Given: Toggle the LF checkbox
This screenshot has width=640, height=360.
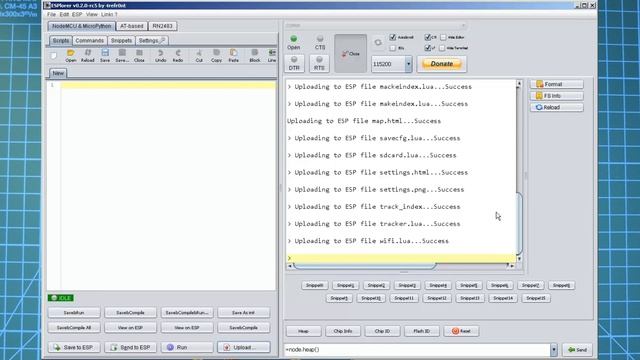Looking at the screenshot, I should pos(427,48).
